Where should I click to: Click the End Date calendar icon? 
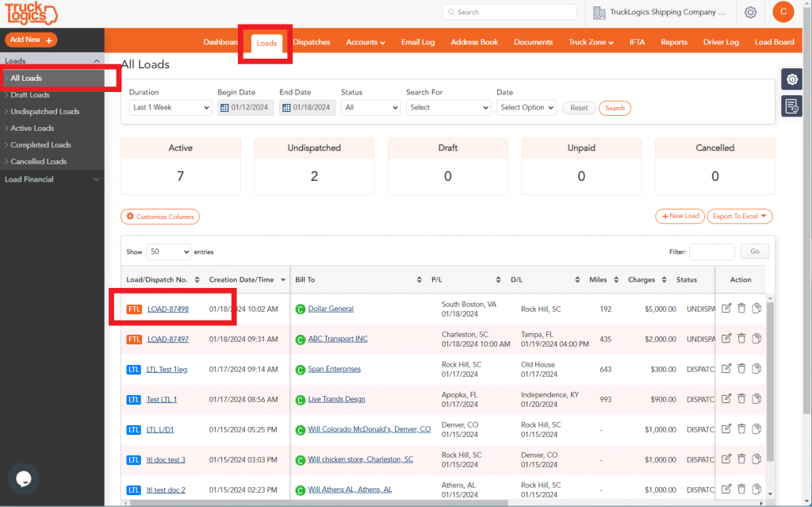(x=286, y=108)
